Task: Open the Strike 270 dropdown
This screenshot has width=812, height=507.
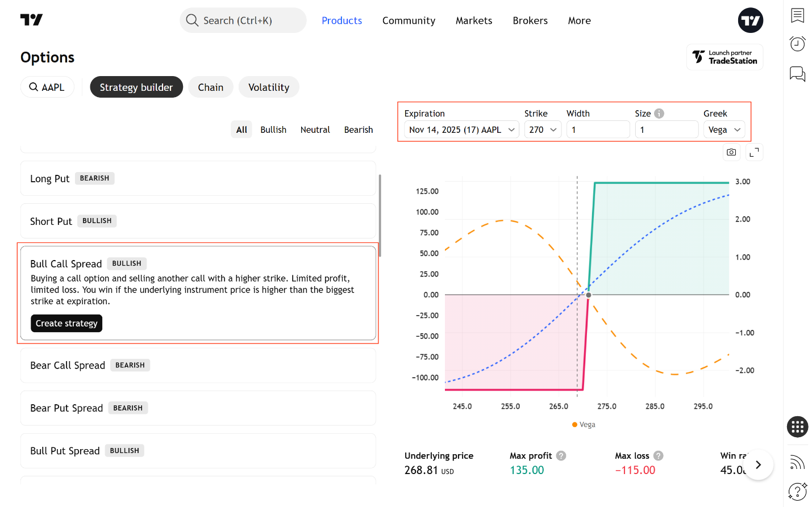Action: tap(543, 129)
